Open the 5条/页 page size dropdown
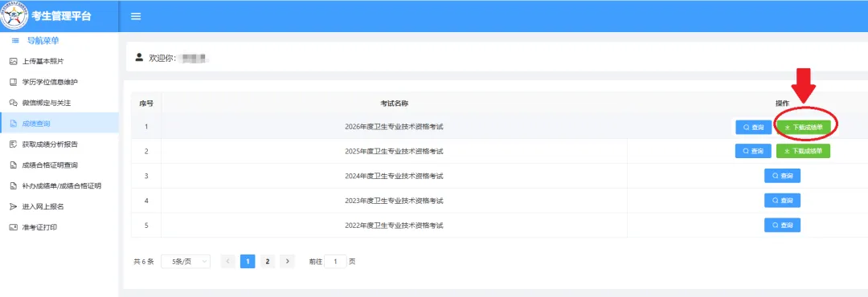 [186, 262]
